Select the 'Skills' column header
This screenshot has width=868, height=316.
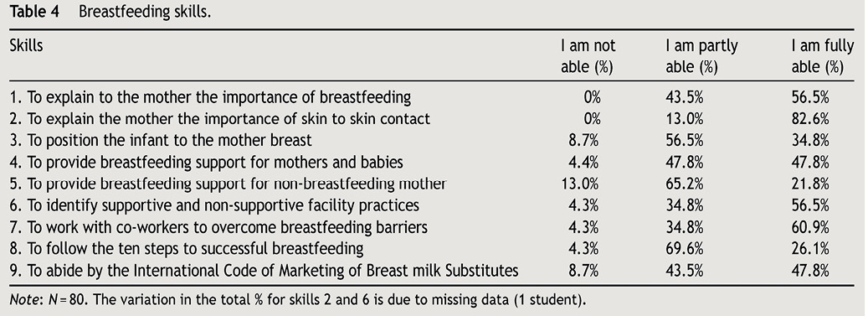(26, 45)
